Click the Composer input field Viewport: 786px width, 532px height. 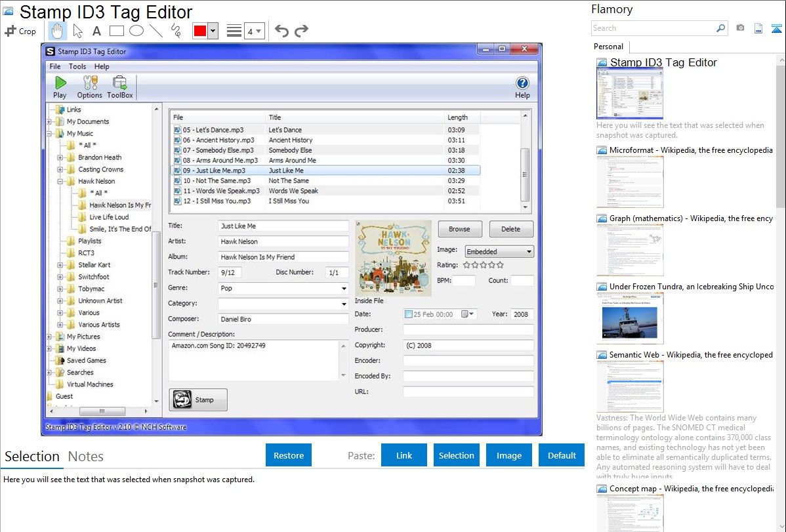tap(283, 319)
